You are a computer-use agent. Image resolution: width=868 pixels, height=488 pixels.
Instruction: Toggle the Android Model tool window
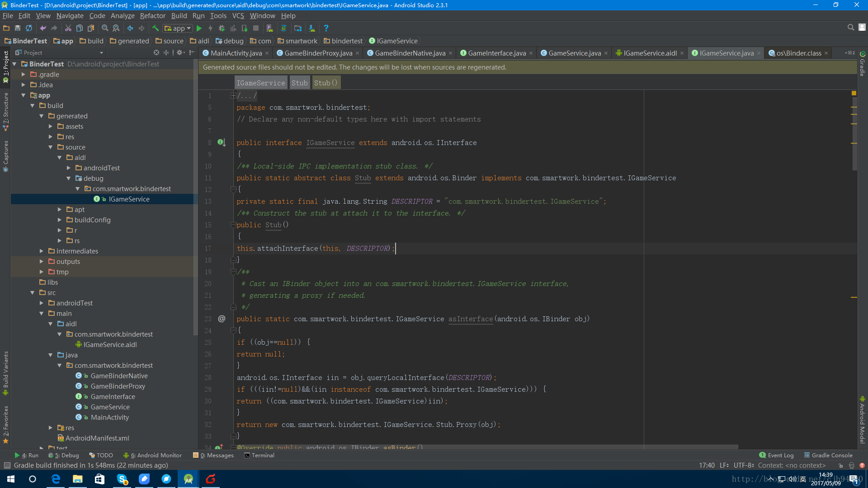pos(863,420)
